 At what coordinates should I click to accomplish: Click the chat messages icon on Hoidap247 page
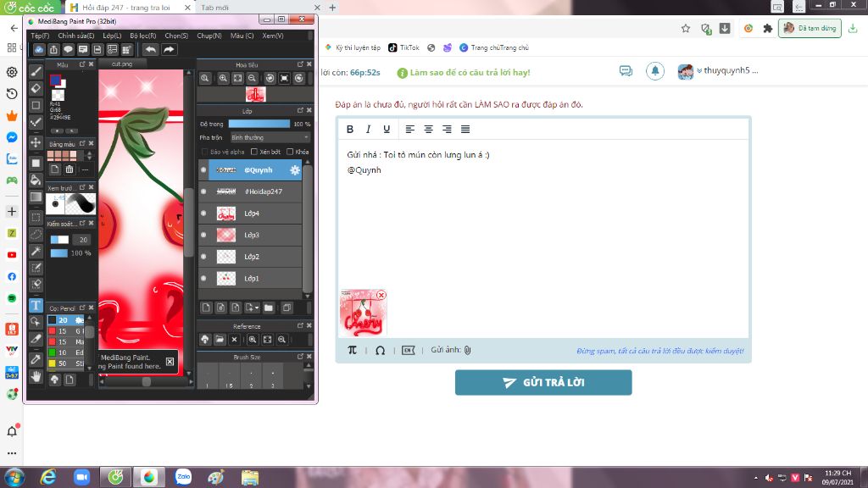[626, 71]
